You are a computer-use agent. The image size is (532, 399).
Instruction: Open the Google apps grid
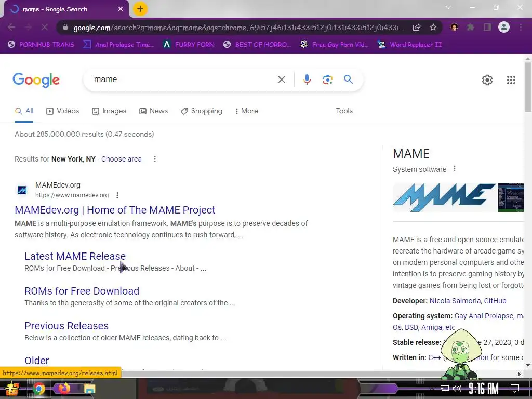(x=511, y=80)
